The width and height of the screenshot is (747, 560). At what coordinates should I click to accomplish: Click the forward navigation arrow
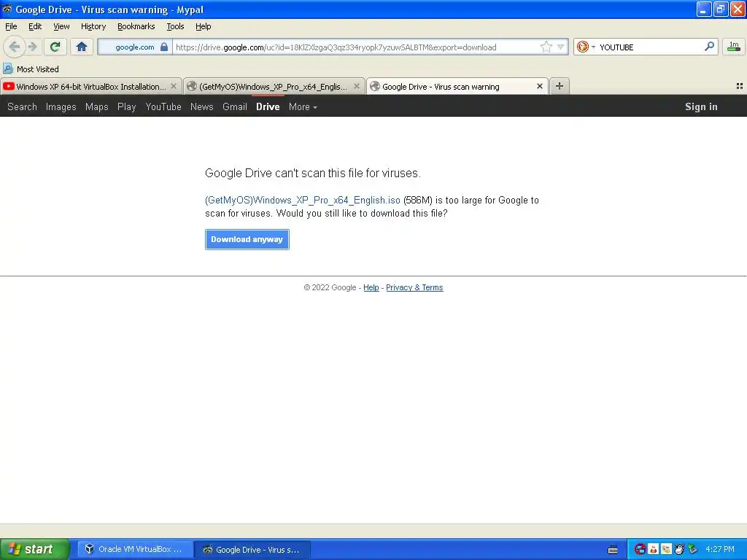32,47
